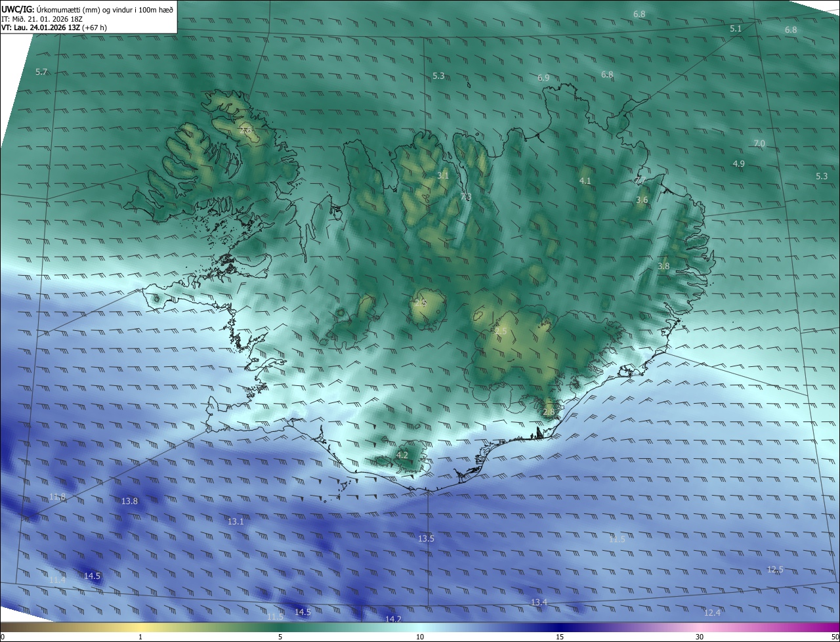This screenshot has width=840, height=642.
Task: Click the color scale tick labeled 10
Action: point(420,637)
